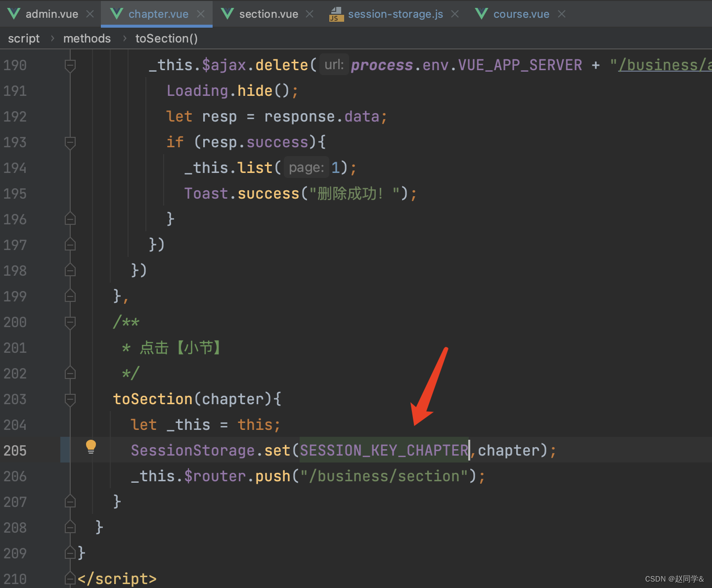Click SESSION_KEY_CHAPTER in line 205
The height and width of the screenshot is (588, 712).
[384, 450]
